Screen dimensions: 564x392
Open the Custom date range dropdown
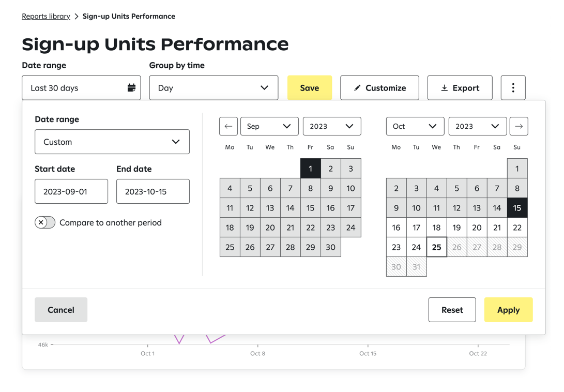click(112, 142)
